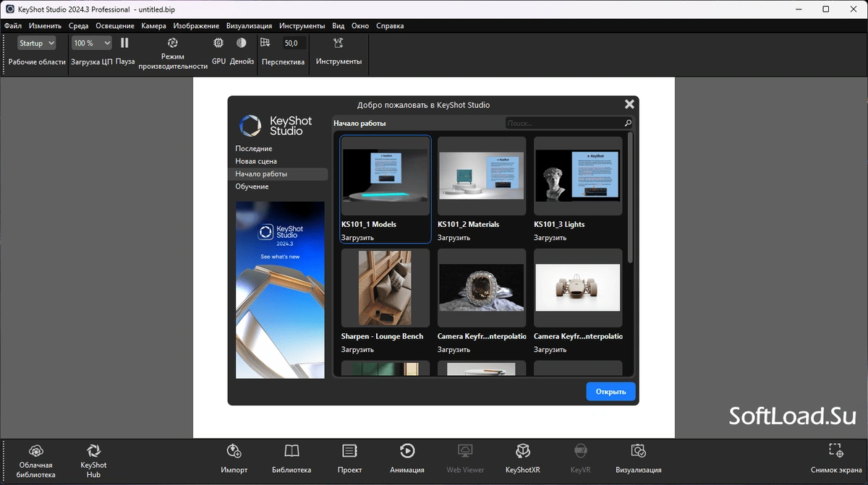Screen dimensions: 868x485
Task: Select Последние in welcome sidebar
Action: [278, 149]
